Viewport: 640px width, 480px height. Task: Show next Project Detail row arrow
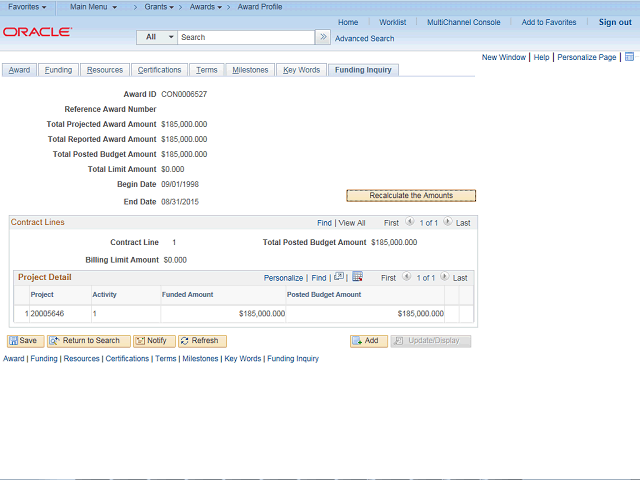pyautogui.click(x=444, y=277)
